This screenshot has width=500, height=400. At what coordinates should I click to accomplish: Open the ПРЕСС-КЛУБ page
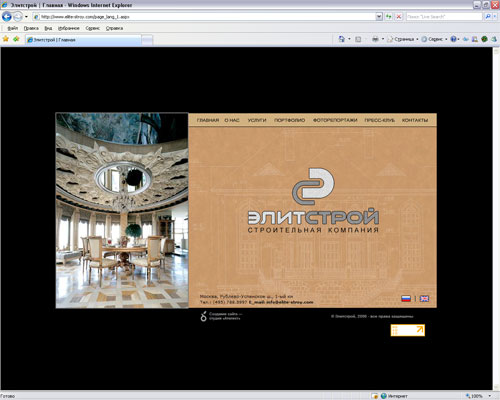(380, 120)
